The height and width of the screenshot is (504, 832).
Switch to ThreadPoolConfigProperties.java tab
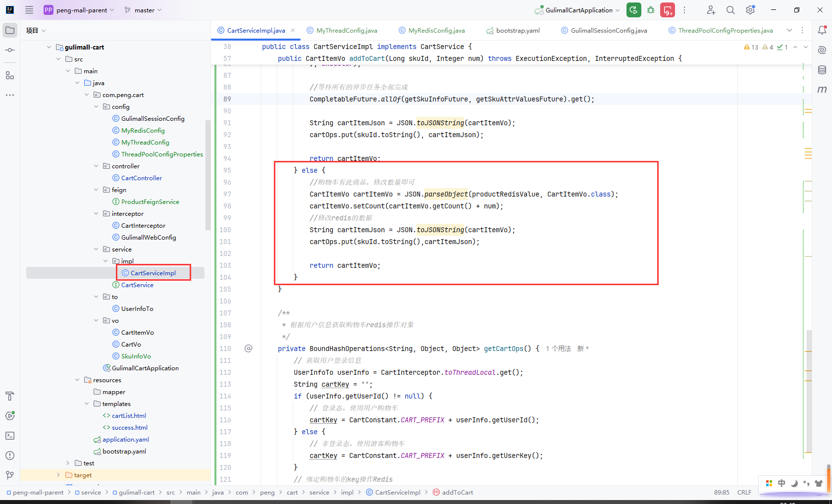(x=721, y=30)
